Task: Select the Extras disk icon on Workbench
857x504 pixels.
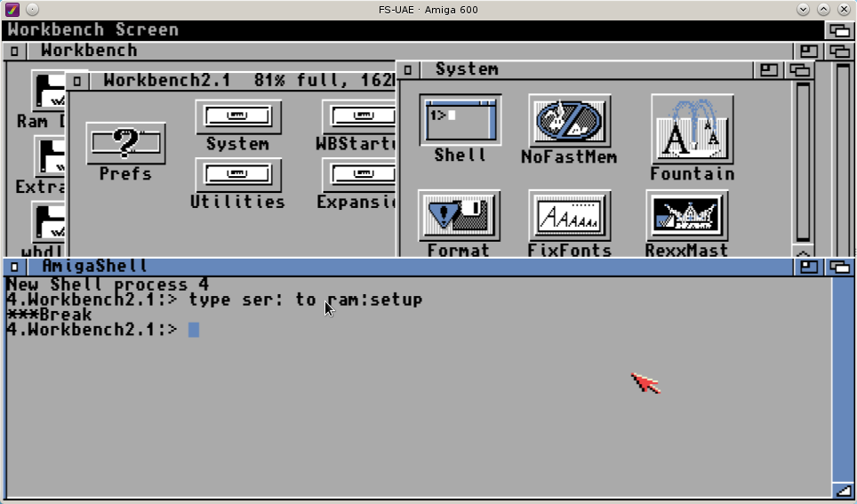Action: tap(49, 156)
